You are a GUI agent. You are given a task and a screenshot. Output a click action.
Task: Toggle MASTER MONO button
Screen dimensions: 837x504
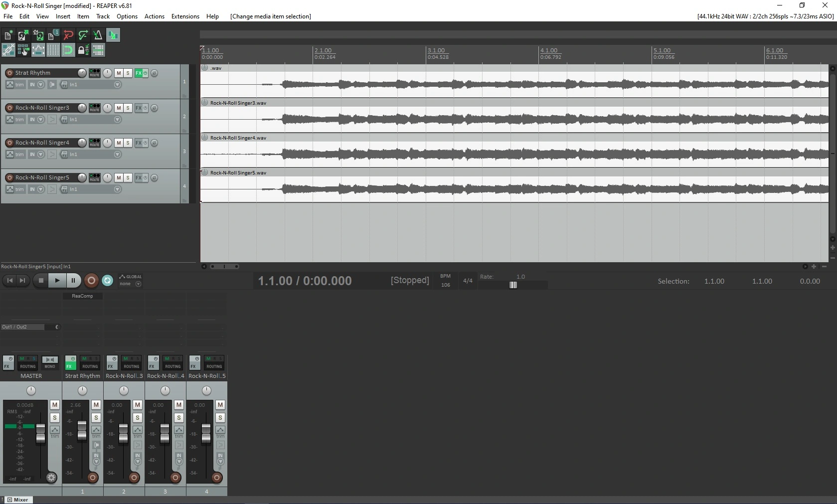coord(50,362)
